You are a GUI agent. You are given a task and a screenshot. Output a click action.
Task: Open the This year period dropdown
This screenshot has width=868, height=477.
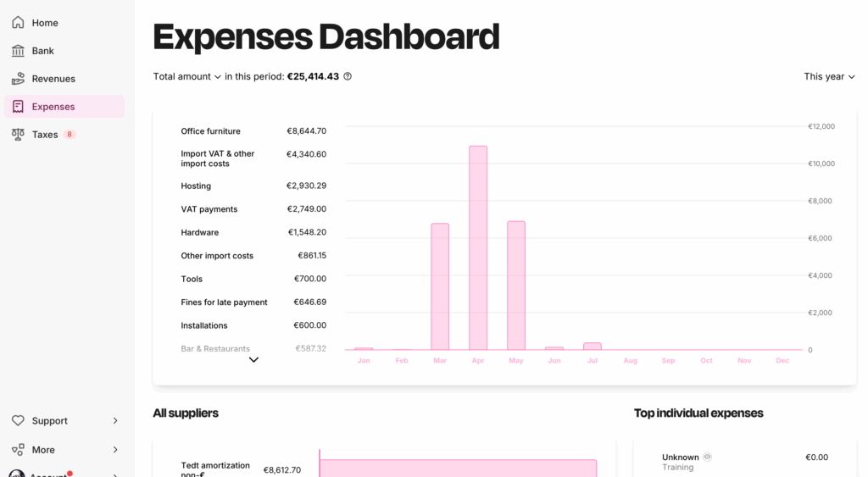[x=829, y=76]
